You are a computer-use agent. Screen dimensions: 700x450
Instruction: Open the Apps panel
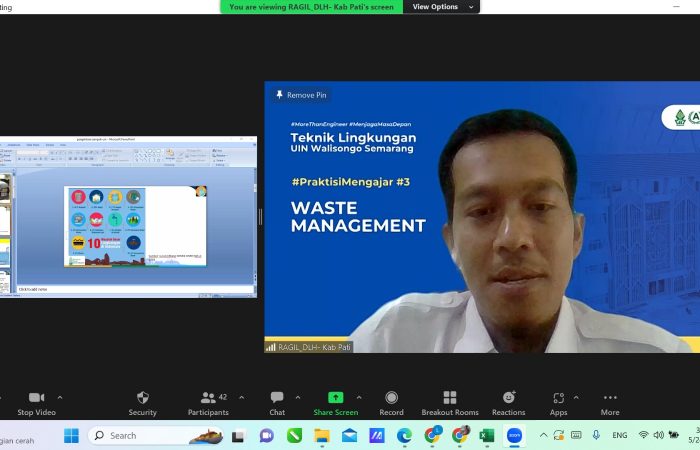coord(558,398)
